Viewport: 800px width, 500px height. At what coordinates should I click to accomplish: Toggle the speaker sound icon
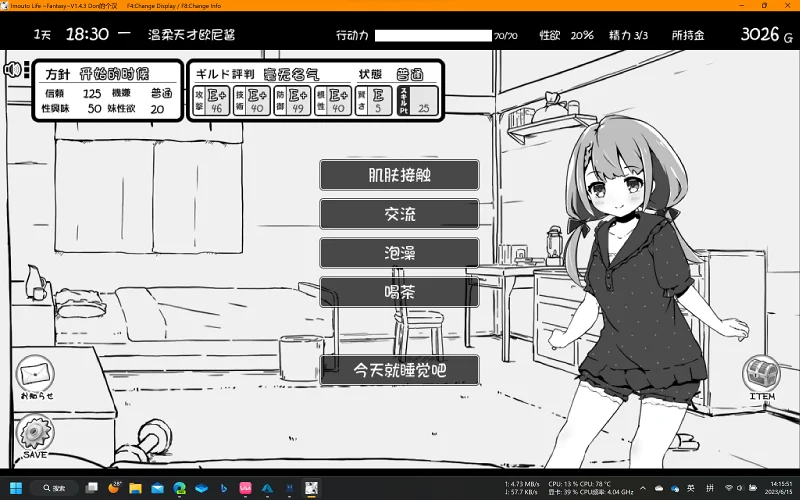[x=12, y=69]
